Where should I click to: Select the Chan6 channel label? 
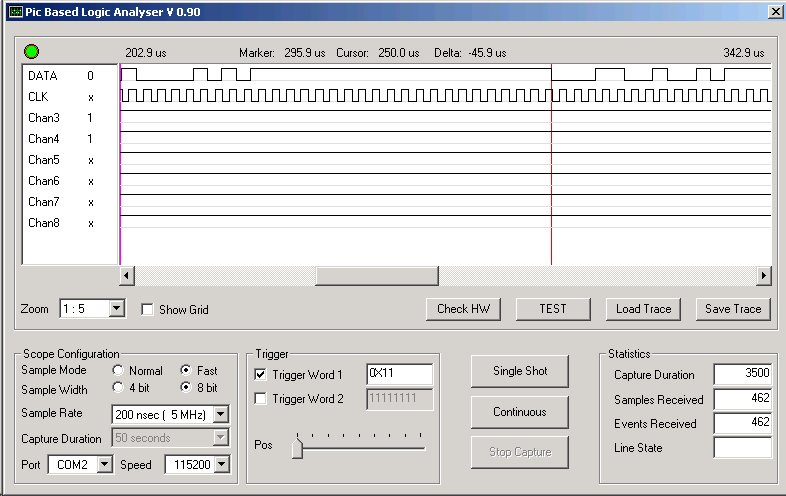point(44,181)
